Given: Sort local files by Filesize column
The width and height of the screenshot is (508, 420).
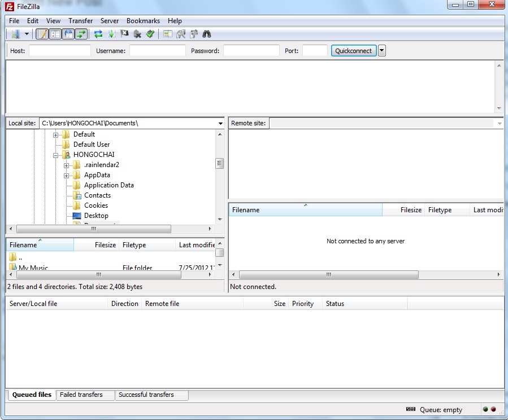Looking at the screenshot, I should [x=96, y=245].
